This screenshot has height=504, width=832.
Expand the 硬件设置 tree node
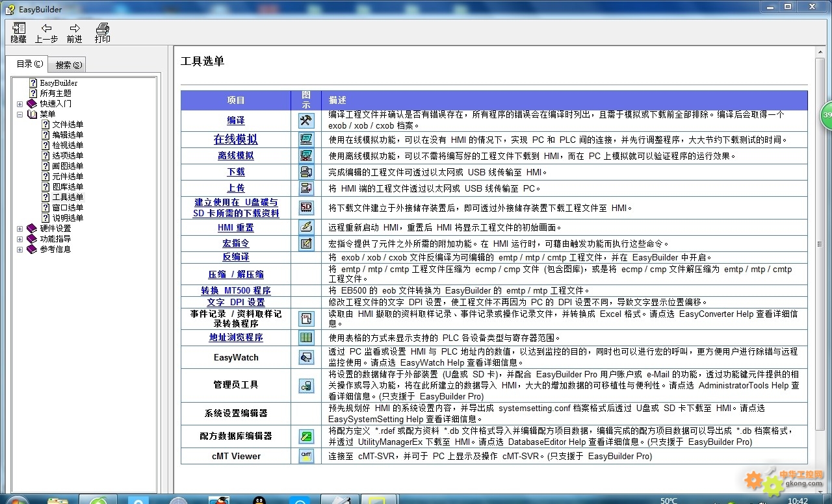click(x=19, y=229)
